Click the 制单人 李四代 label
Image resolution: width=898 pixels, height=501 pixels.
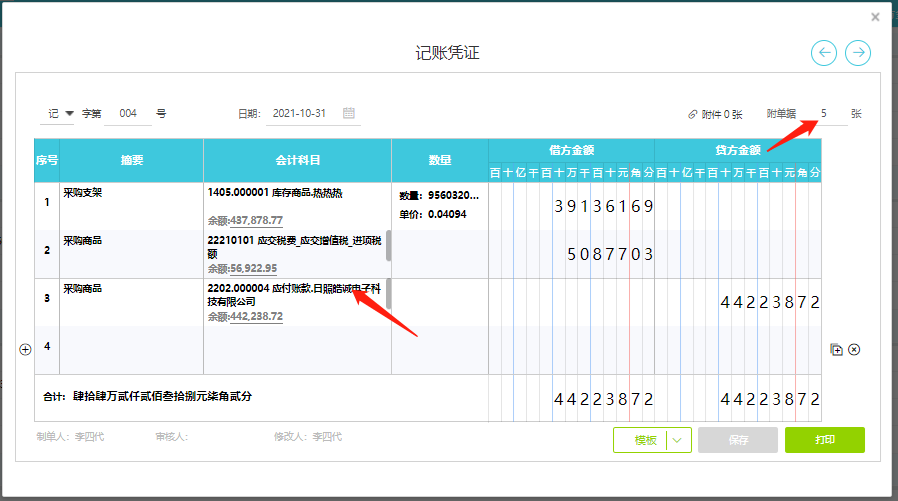[70, 437]
